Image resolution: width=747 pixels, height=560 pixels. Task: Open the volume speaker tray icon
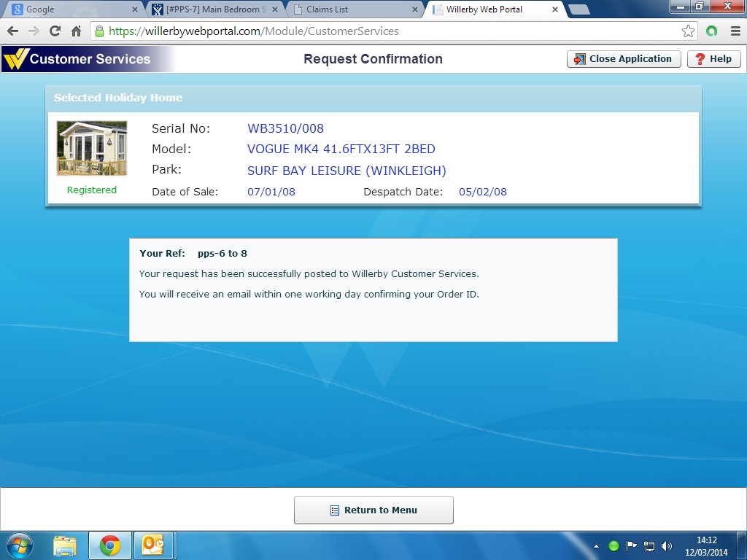pos(667,545)
